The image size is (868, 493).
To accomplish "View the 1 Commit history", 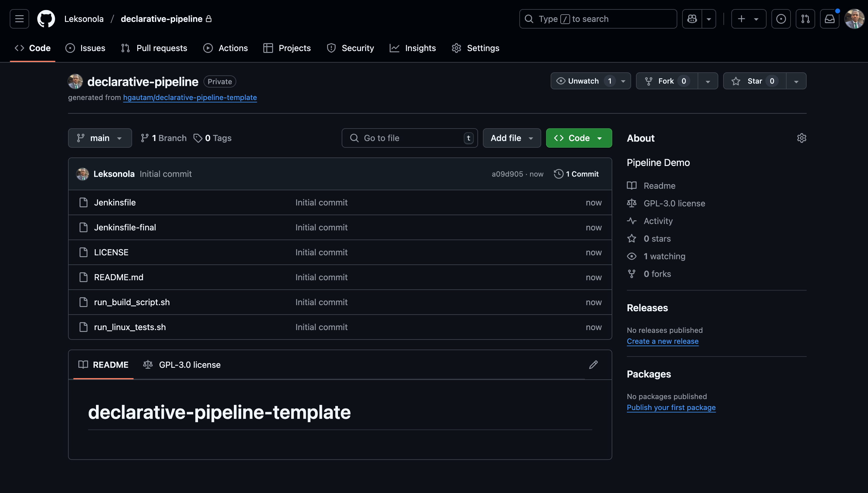I will point(576,174).
